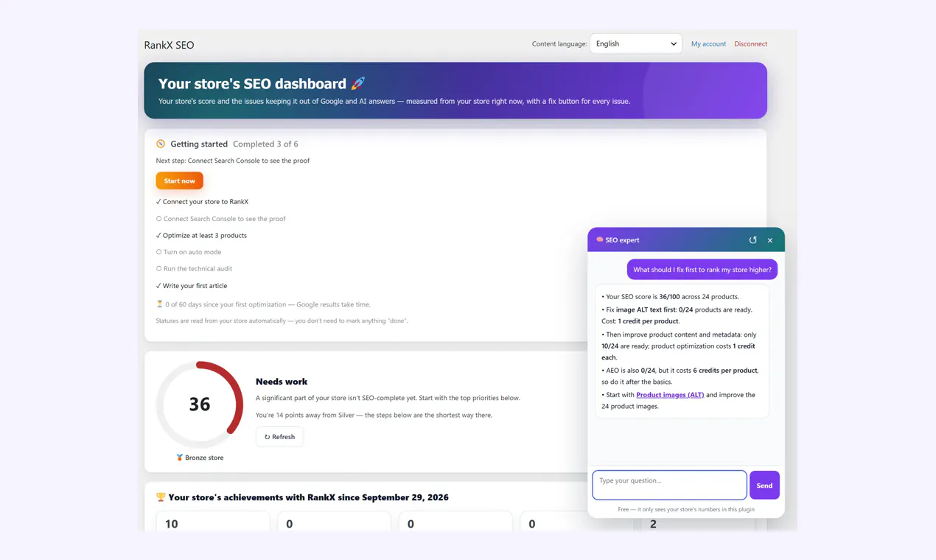Select the Run the technical audit step
The height and width of the screenshot is (560, 936).
point(194,268)
